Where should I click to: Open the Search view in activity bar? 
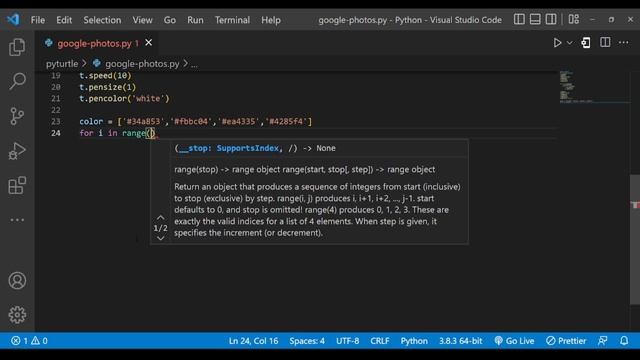coord(17,81)
